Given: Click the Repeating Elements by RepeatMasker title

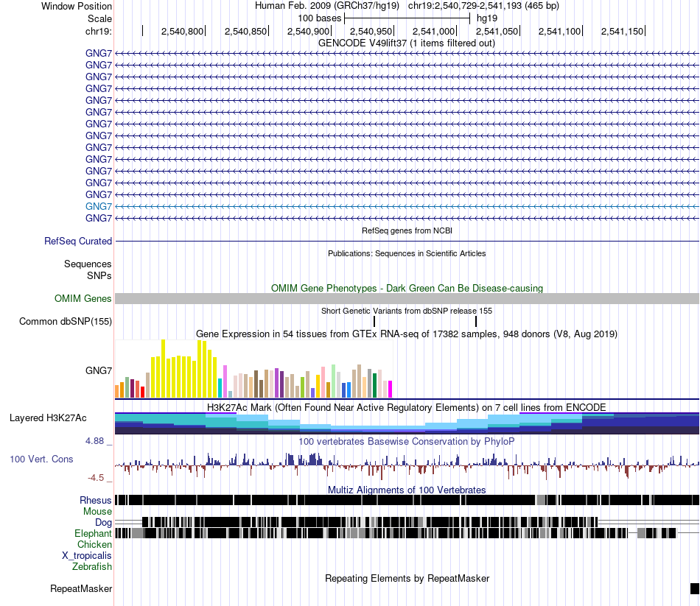Looking at the screenshot, I should pyautogui.click(x=407, y=578).
